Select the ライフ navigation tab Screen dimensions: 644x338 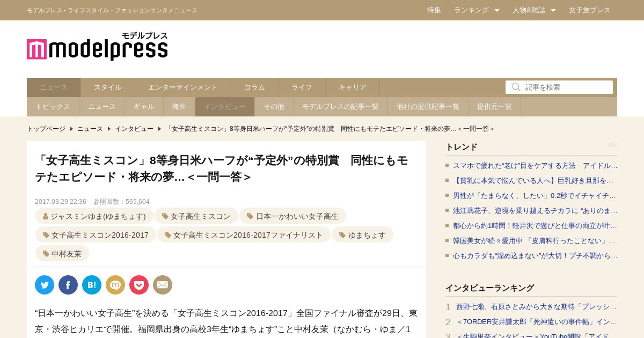[x=302, y=87]
